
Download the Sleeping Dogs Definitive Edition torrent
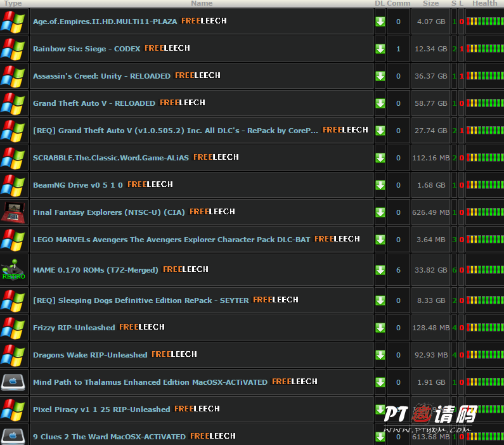[380, 300]
